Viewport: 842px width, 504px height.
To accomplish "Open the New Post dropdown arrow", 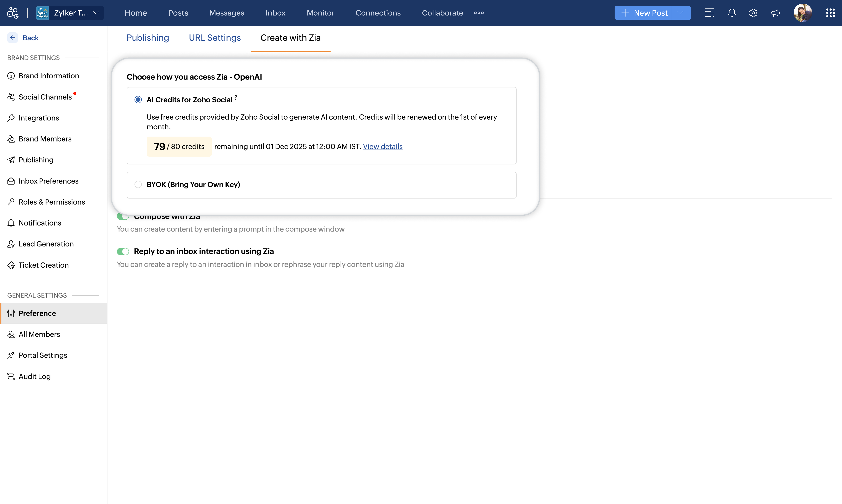I will pyautogui.click(x=680, y=13).
